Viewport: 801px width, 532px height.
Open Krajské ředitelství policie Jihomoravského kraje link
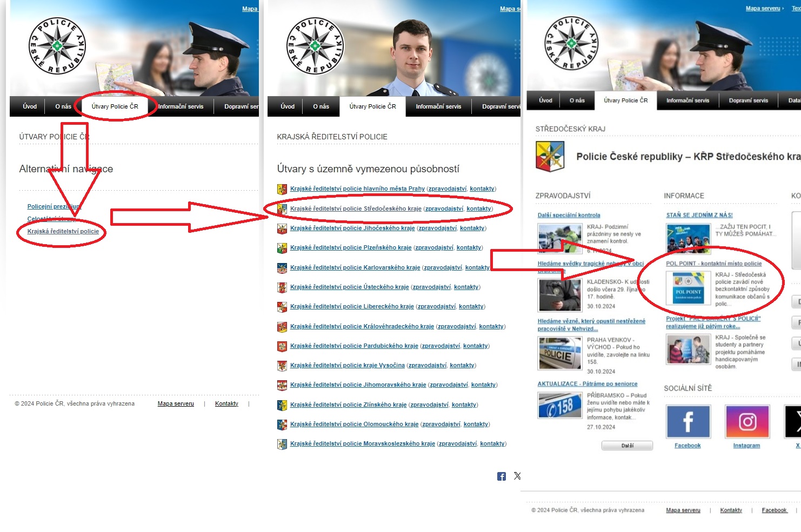click(358, 385)
